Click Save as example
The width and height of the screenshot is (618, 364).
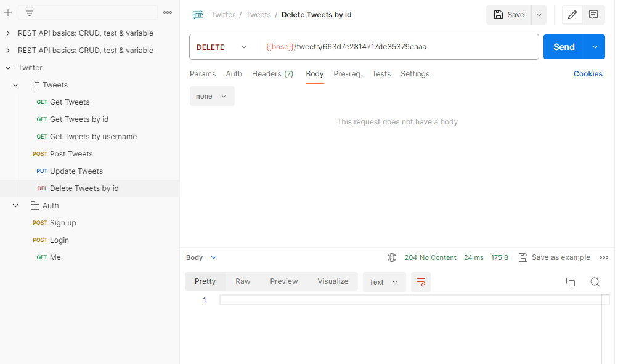coord(554,257)
